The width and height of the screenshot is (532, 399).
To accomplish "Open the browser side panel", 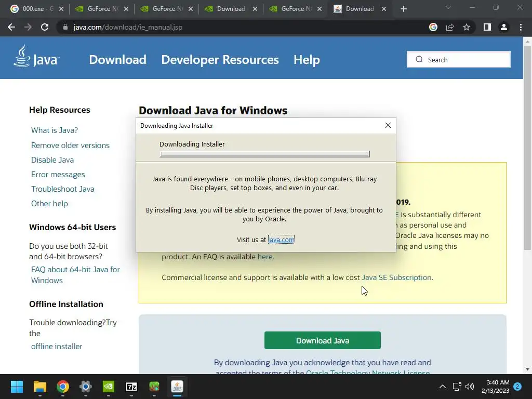I will point(487,27).
